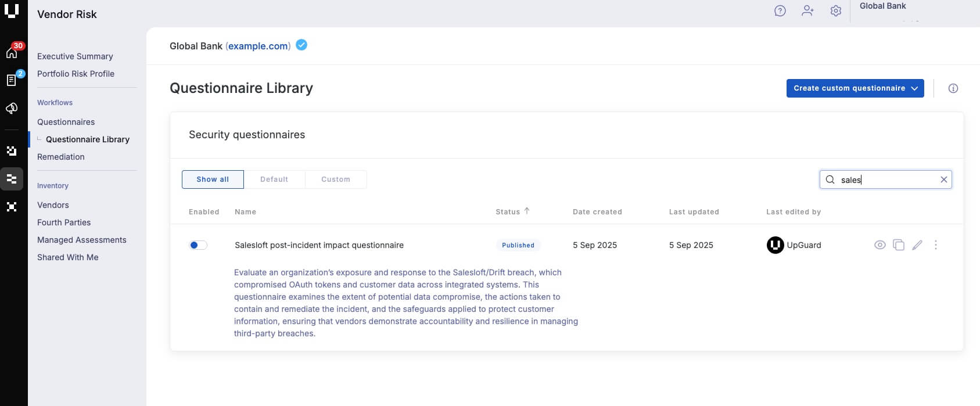This screenshot has height=406, width=980.
Task: Click the verified checkmark badge next to example.com
Action: point(301,45)
